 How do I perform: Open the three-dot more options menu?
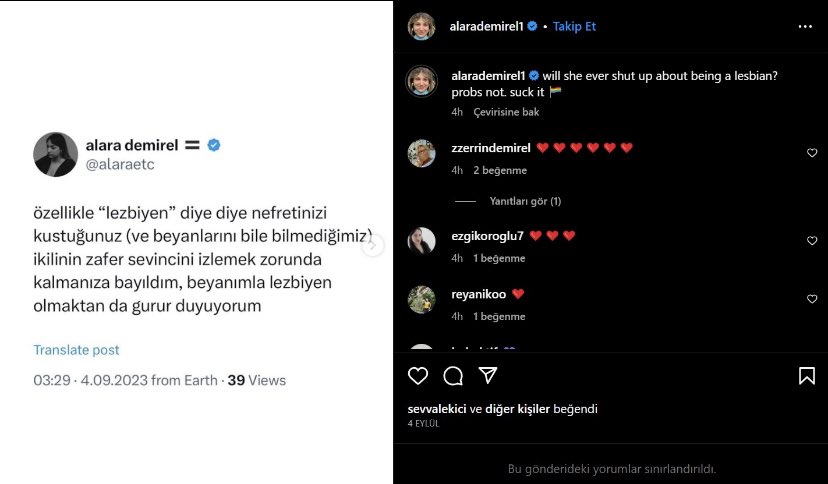tap(805, 27)
